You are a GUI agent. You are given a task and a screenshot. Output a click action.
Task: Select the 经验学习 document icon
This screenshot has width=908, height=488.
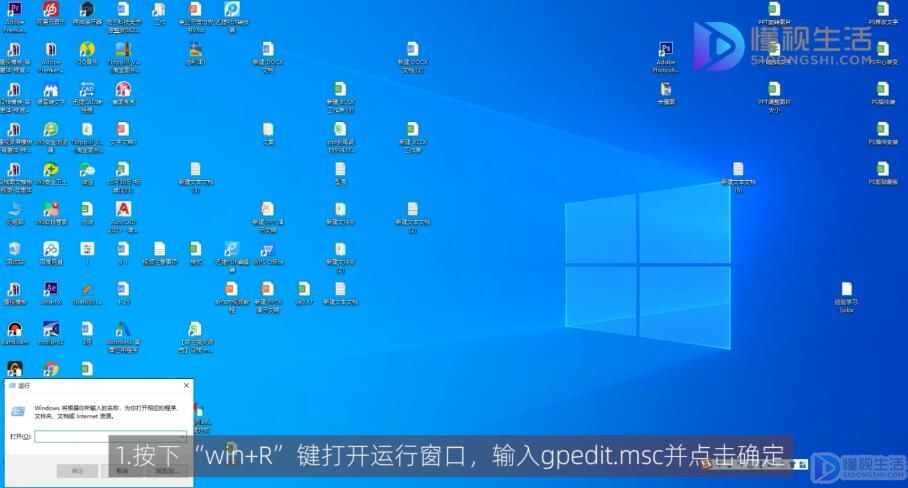847,289
